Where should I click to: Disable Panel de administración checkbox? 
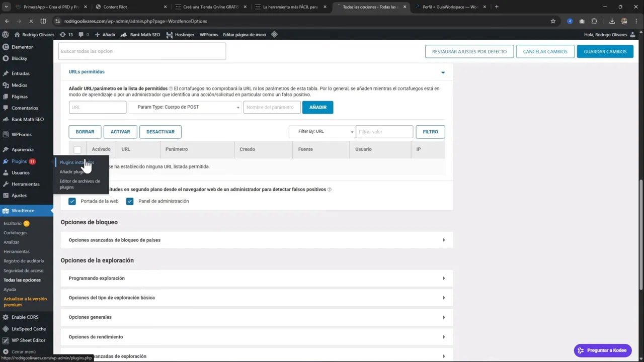pos(130,201)
